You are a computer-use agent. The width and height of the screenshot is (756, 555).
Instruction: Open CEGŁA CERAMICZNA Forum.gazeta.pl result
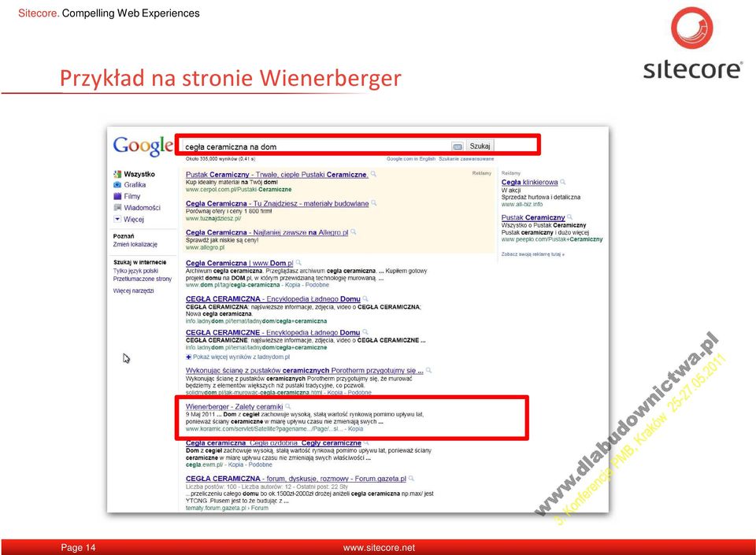click(296, 479)
